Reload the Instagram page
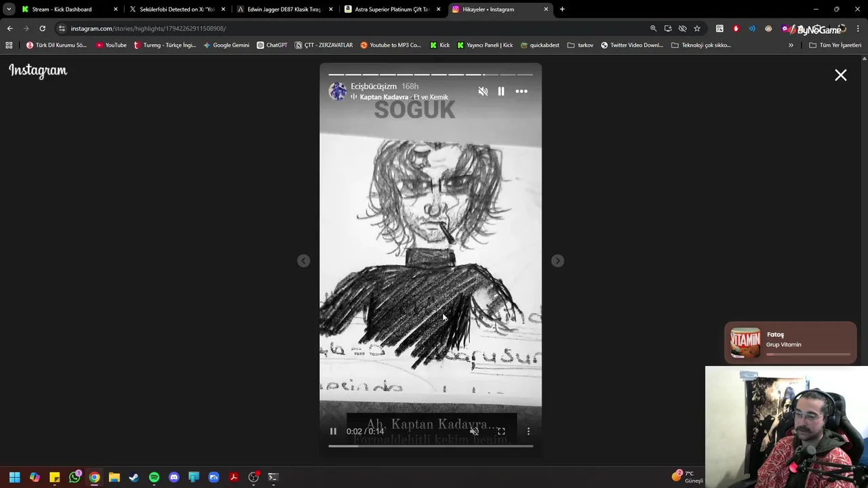The width and height of the screenshot is (868, 488). coord(42,28)
